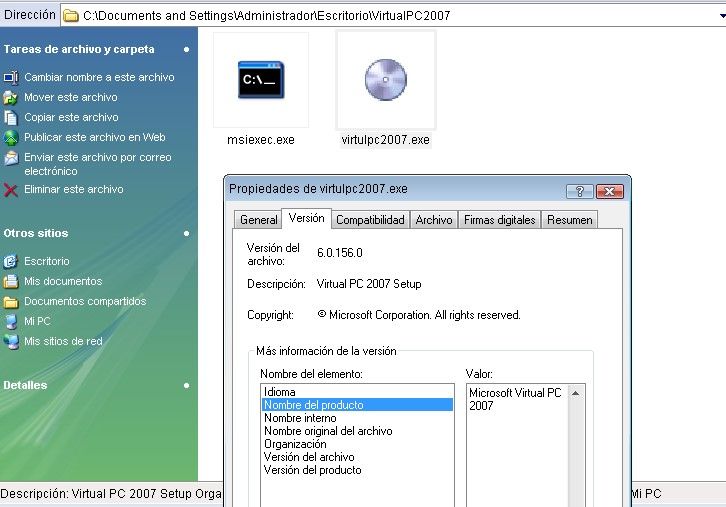Click the email envelope icon in tasks pane
The height and width of the screenshot is (507, 726).
11,158
